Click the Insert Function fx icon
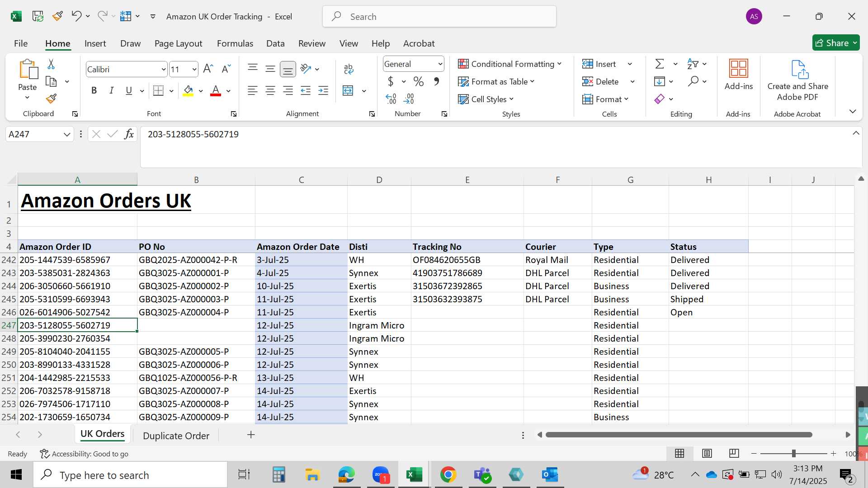Image resolution: width=868 pixels, height=488 pixels. pos(129,134)
